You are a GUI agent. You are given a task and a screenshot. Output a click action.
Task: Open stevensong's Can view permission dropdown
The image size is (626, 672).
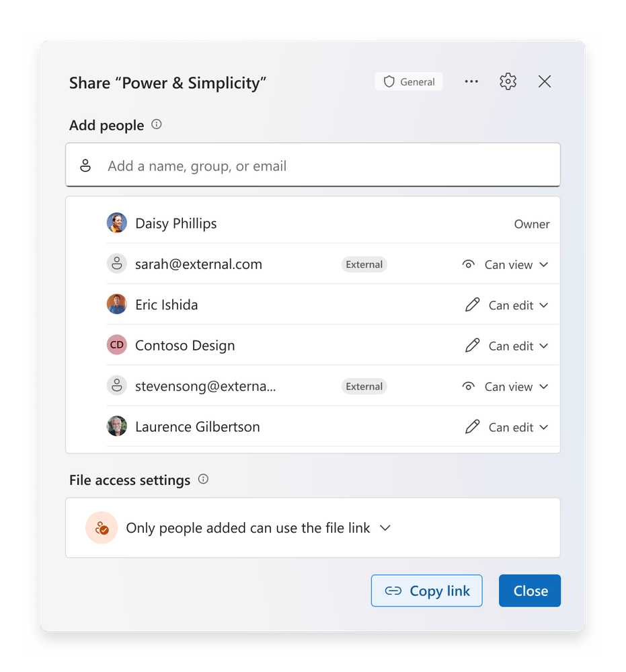506,387
